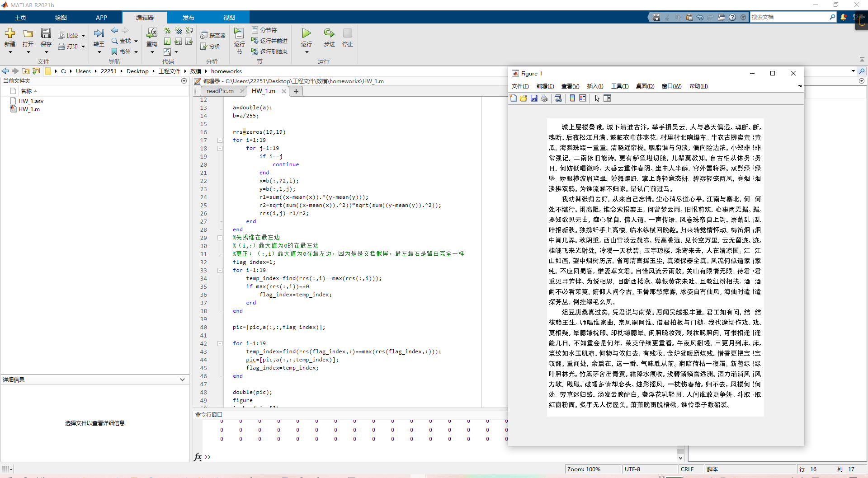This screenshot has width=868, height=478.
Task: Collapse the for-loop fold at line 17
Action: pos(220,140)
